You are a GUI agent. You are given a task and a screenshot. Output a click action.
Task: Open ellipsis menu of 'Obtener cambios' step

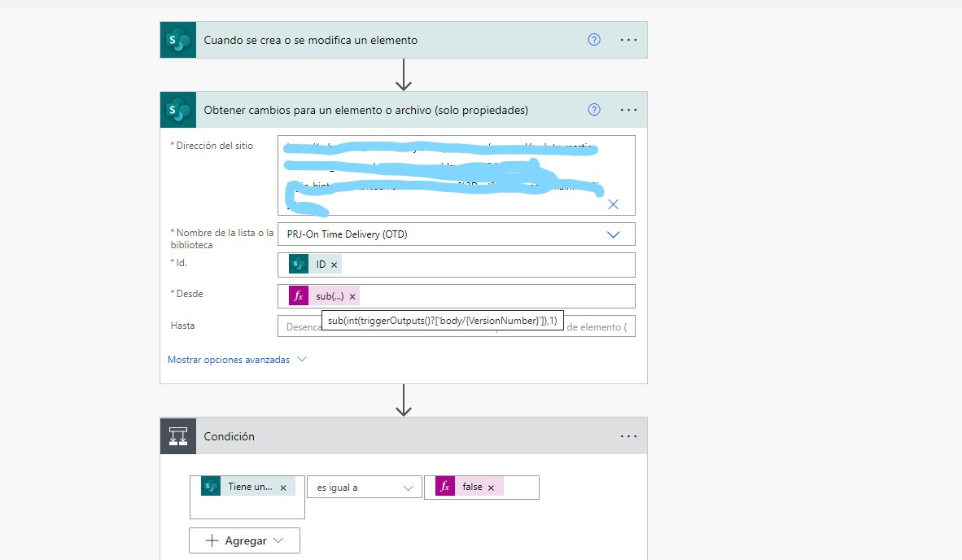[629, 110]
